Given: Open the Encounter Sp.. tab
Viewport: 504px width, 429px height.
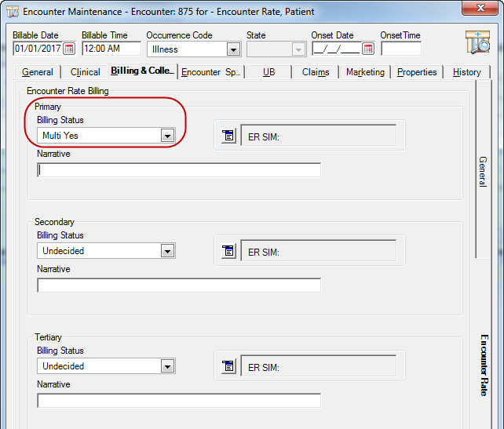Looking at the screenshot, I should (211, 72).
